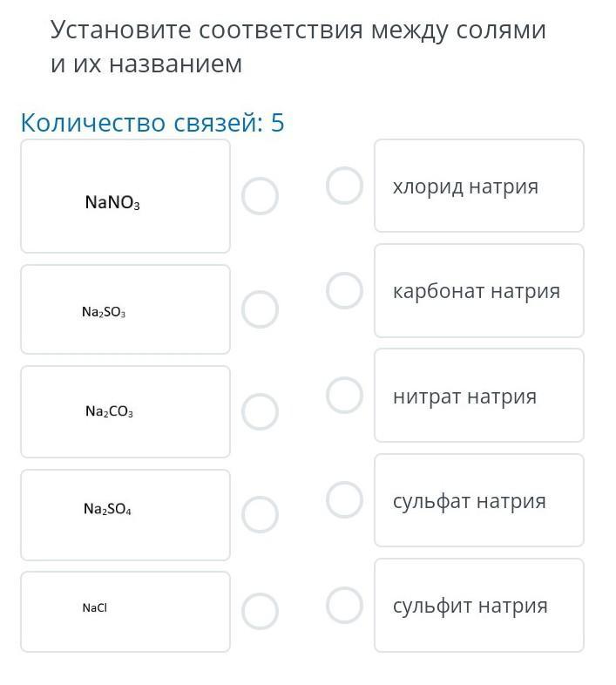Select the circle beside сульфат натрия
The height and width of the screenshot is (685, 616).
click(x=344, y=499)
